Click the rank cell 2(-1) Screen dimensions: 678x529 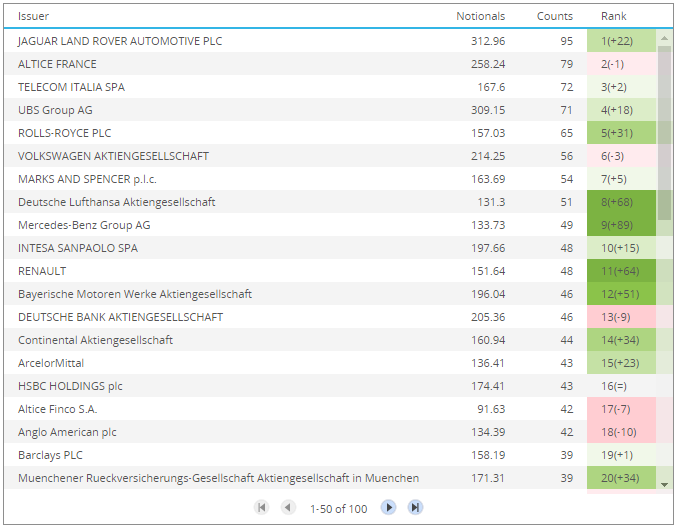point(621,64)
